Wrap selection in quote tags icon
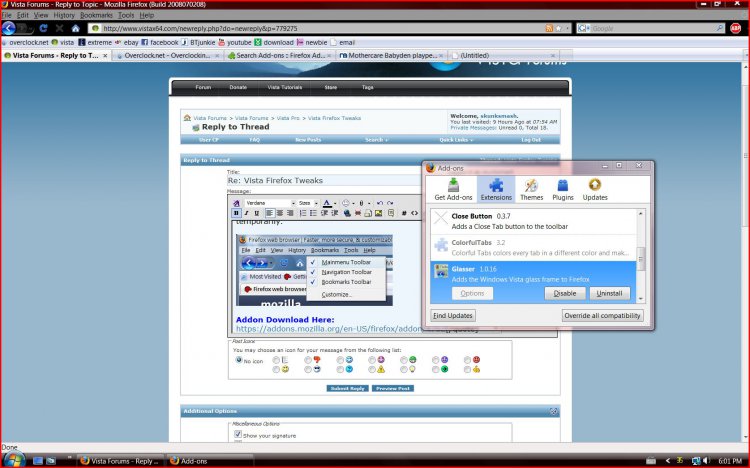The image size is (750, 468). coord(391,213)
